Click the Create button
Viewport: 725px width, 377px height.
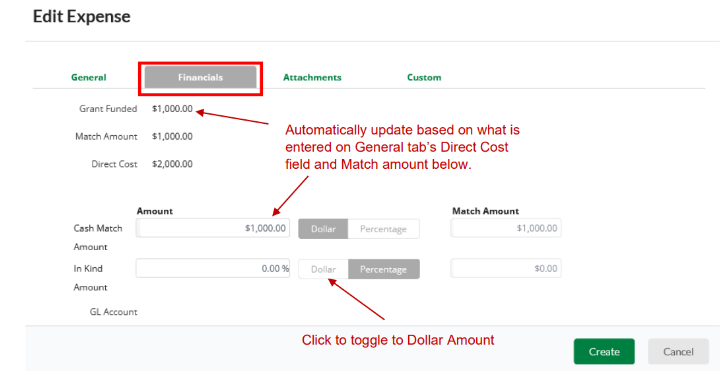[604, 352]
